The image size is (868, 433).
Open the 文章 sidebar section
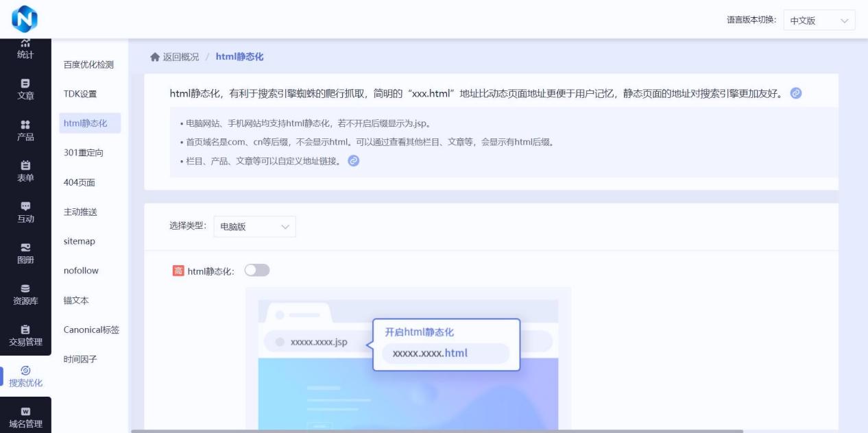25,89
